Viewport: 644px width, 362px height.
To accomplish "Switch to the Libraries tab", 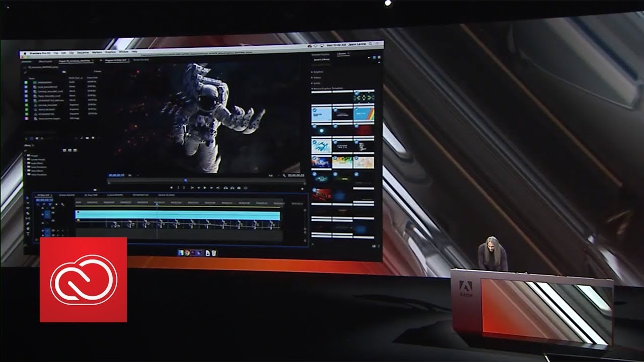I will point(342,54).
